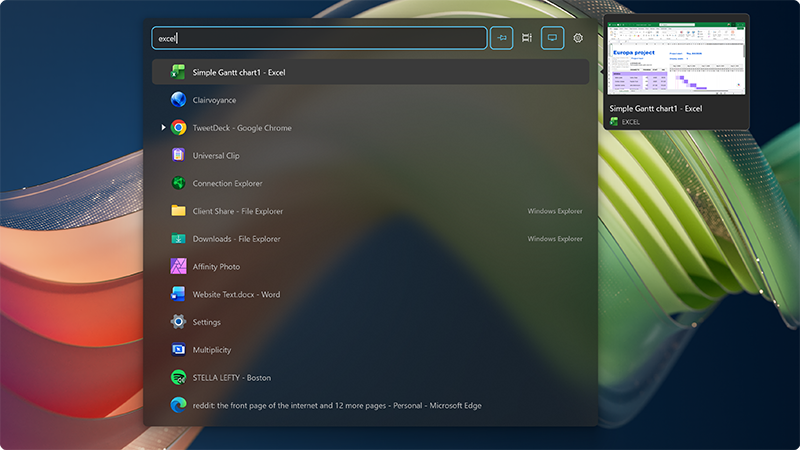Click the Clairvoyance globe icon
Viewport: 800px width, 450px height.
[x=178, y=99]
